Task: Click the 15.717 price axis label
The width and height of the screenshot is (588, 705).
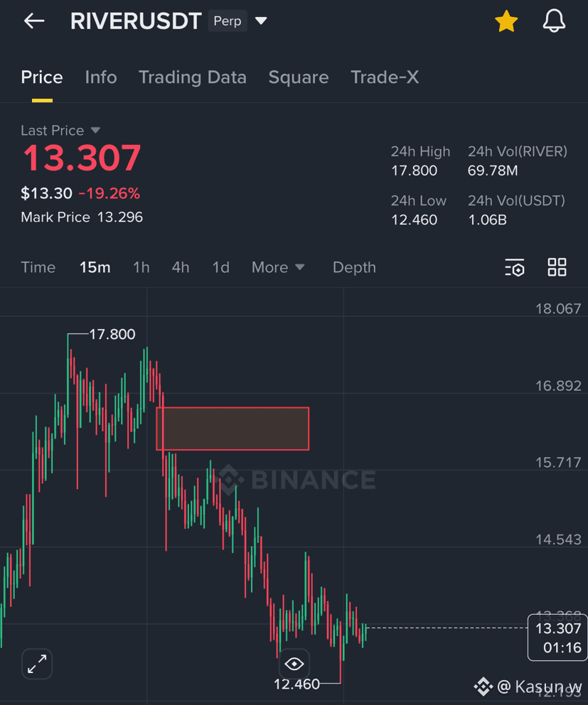Action: 558,463
